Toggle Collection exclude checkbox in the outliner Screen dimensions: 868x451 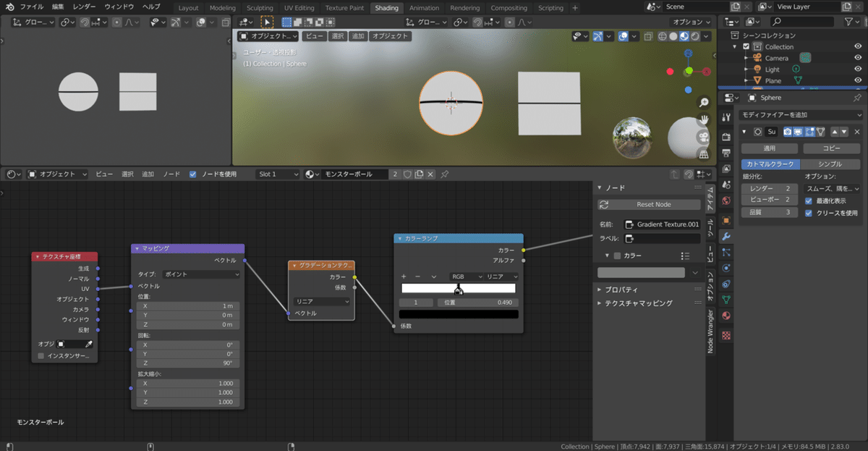click(746, 46)
